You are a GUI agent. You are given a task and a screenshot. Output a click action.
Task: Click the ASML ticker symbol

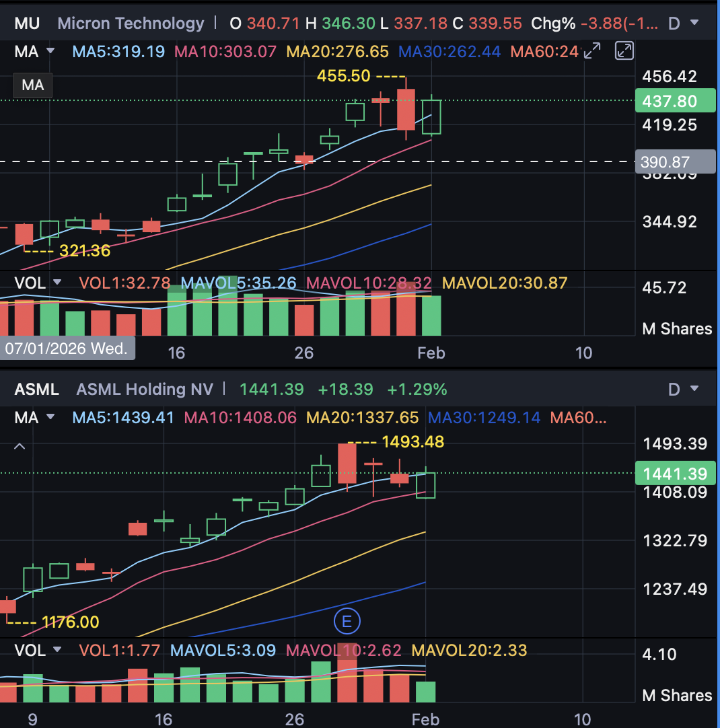coord(36,389)
